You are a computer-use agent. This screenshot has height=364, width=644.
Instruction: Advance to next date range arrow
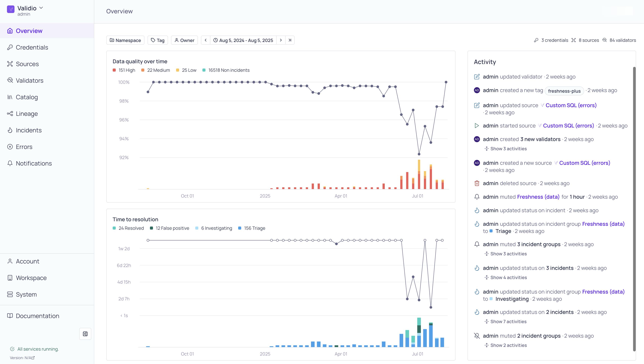(281, 40)
